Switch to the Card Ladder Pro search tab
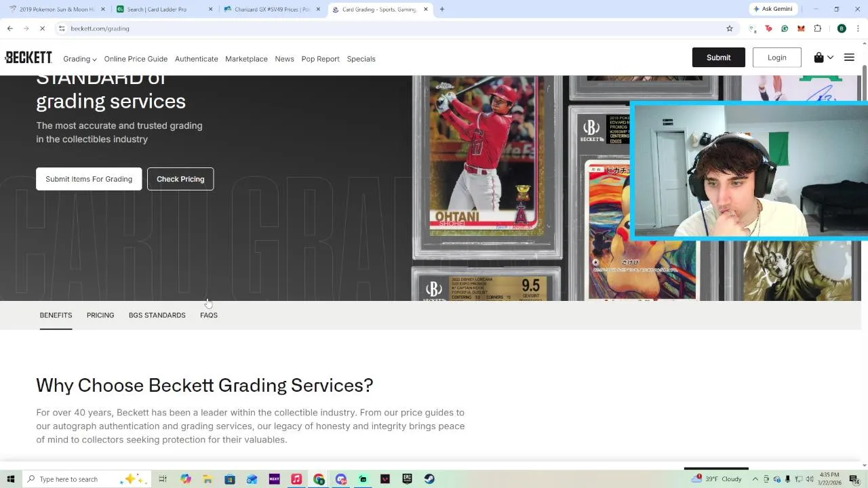 click(x=165, y=9)
